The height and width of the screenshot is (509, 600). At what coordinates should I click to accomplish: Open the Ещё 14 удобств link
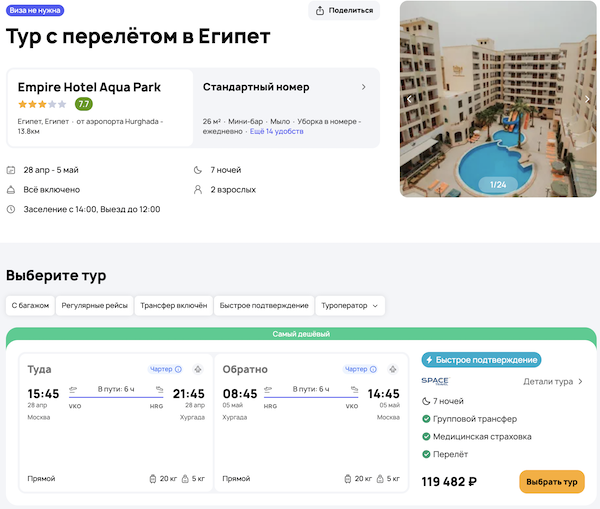coord(277,131)
